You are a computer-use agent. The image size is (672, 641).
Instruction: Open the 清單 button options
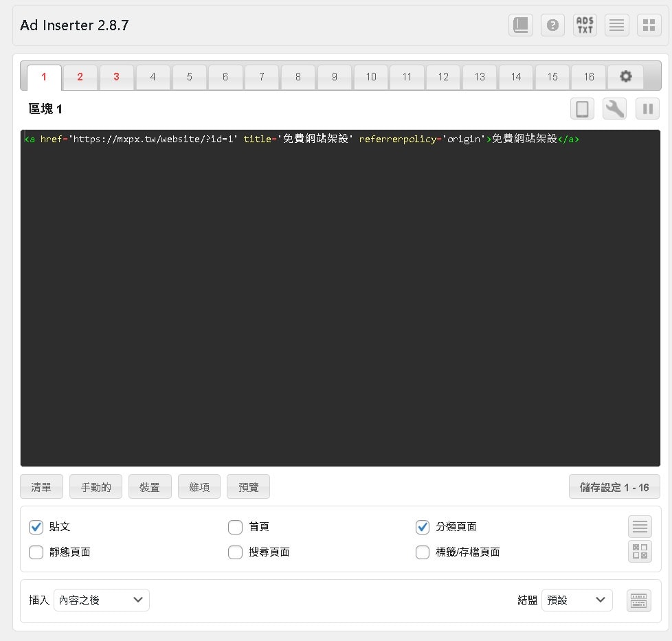41,487
